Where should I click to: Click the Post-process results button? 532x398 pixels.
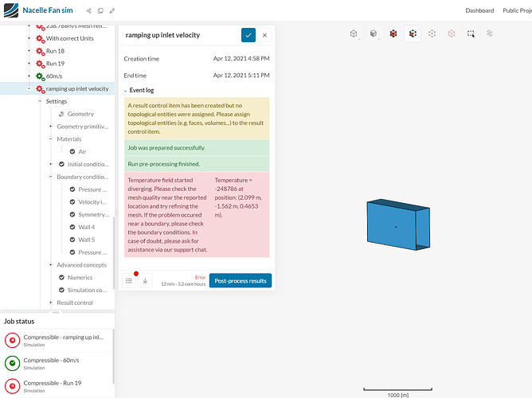coord(241,281)
